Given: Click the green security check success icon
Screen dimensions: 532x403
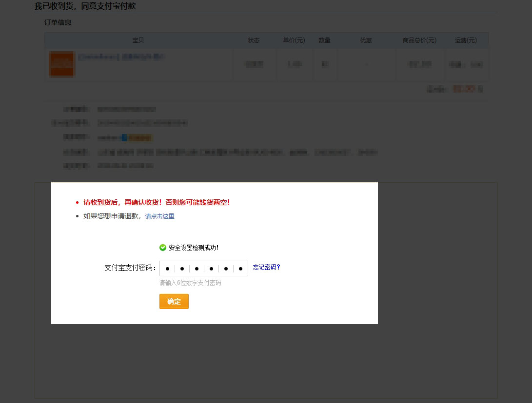Looking at the screenshot, I should click(163, 248).
